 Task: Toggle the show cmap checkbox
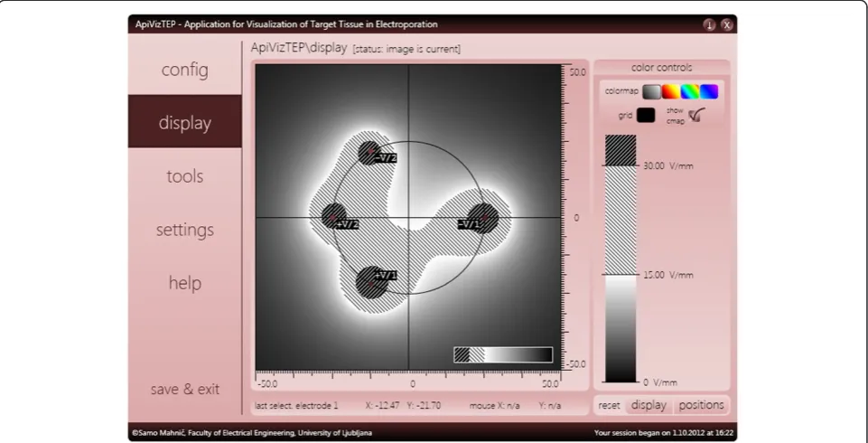[x=697, y=115]
